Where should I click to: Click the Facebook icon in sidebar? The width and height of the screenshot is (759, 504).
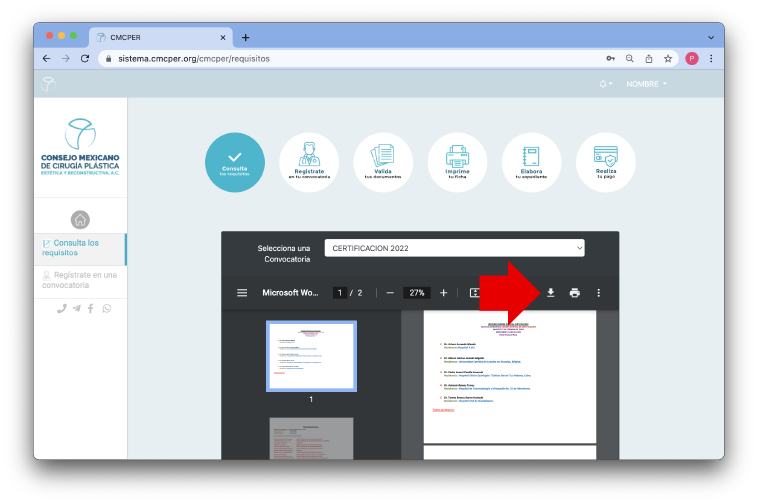[x=91, y=309]
